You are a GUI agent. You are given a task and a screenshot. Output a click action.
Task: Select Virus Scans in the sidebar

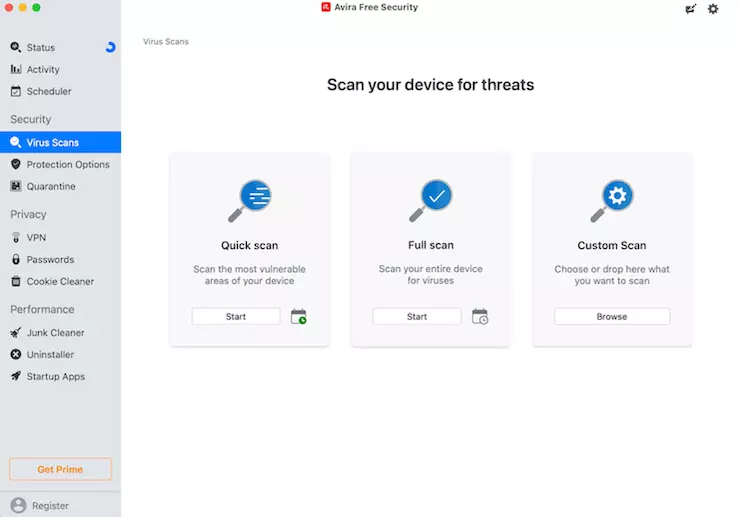tap(60, 142)
